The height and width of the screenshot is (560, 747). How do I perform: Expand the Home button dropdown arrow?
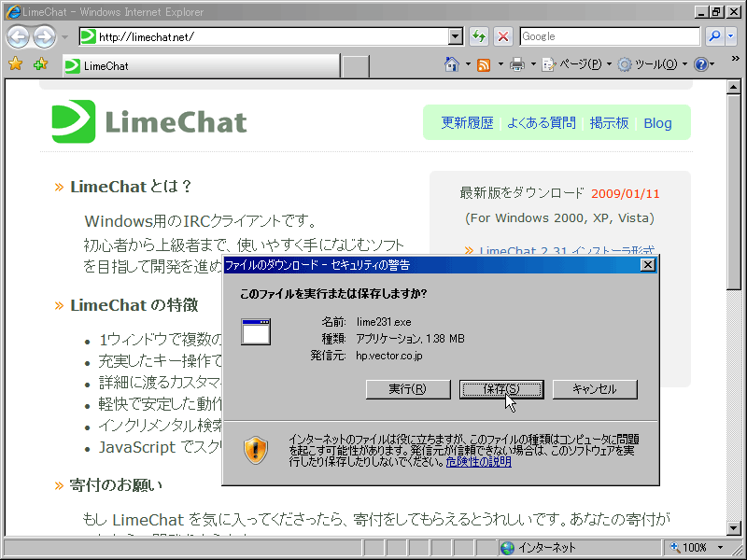pyautogui.click(x=468, y=63)
